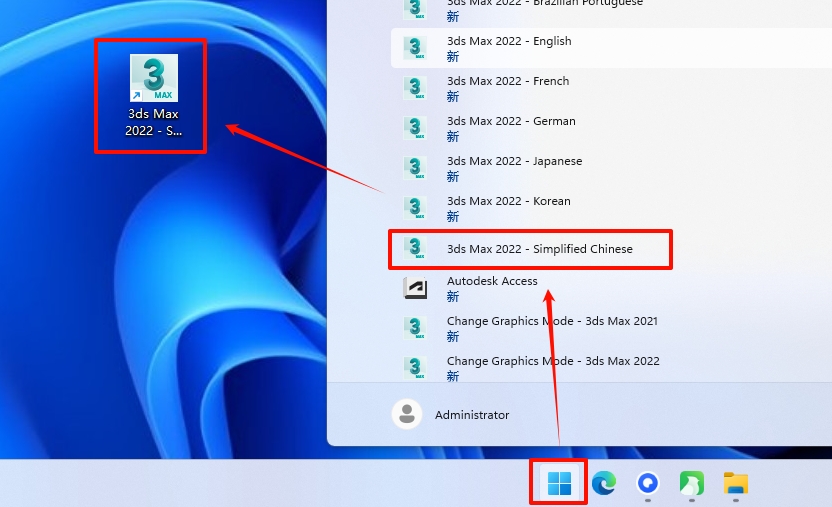The height and width of the screenshot is (507, 832).
Task: Open Change Graphics Mode - 3ds Max 2022
Action: click(553, 361)
